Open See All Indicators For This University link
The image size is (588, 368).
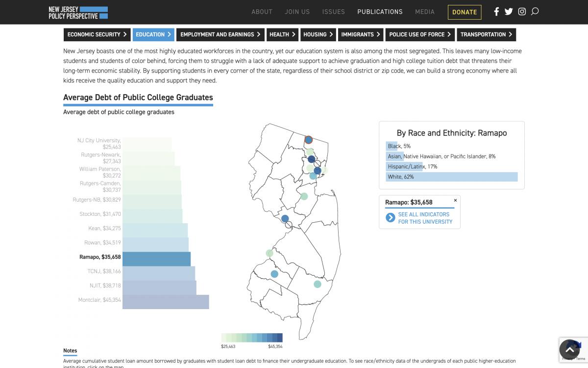(x=425, y=218)
